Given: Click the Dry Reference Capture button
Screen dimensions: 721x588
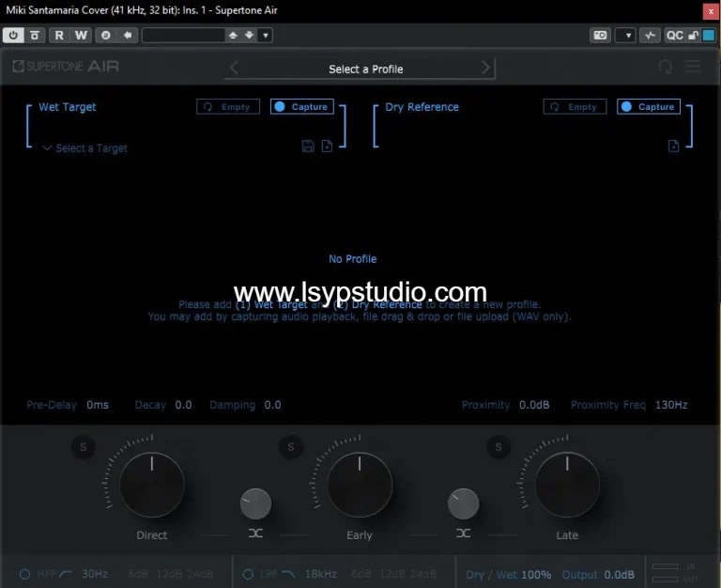Looking at the screenshot, I should click(649, 107).
